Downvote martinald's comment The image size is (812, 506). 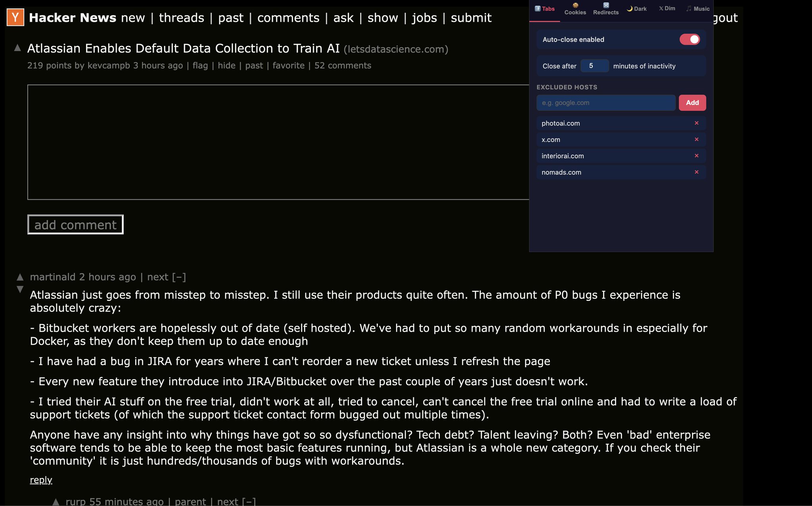tap(20, 289)
